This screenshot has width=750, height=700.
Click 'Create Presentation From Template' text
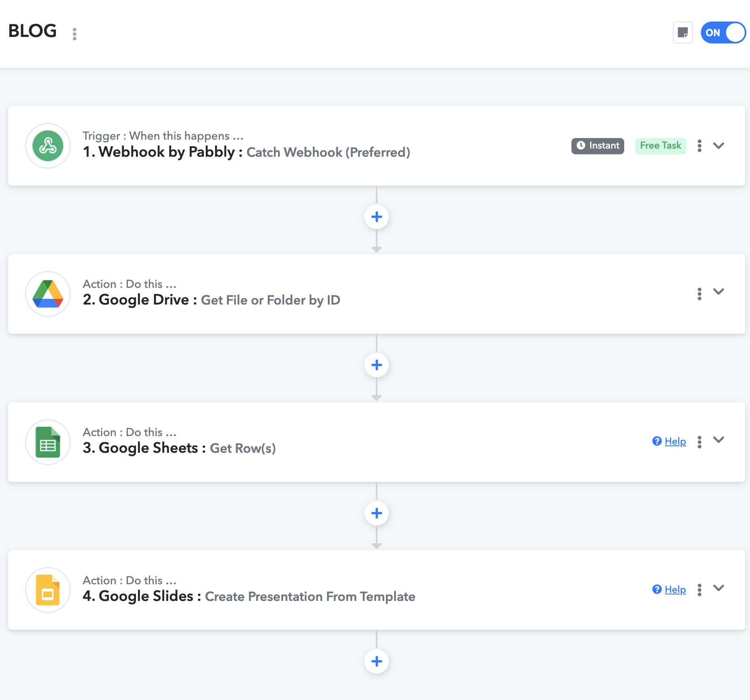click(x=310, y=596)
